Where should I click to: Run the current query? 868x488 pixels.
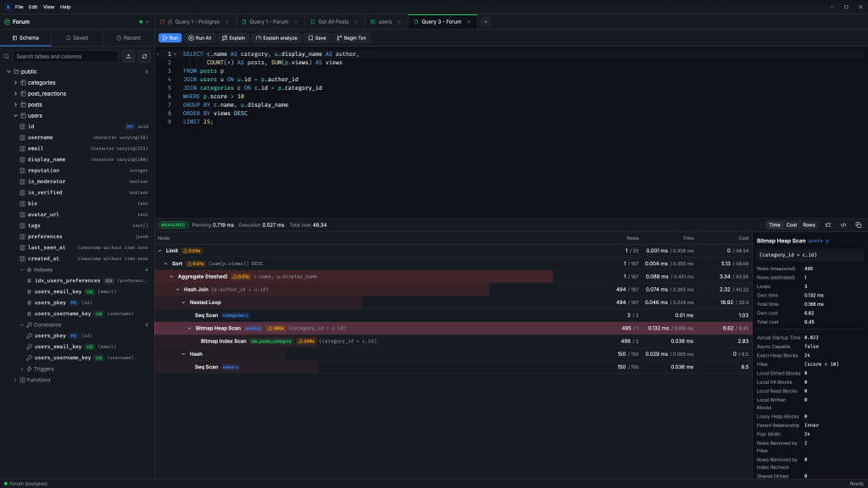[x=170, y=38]
